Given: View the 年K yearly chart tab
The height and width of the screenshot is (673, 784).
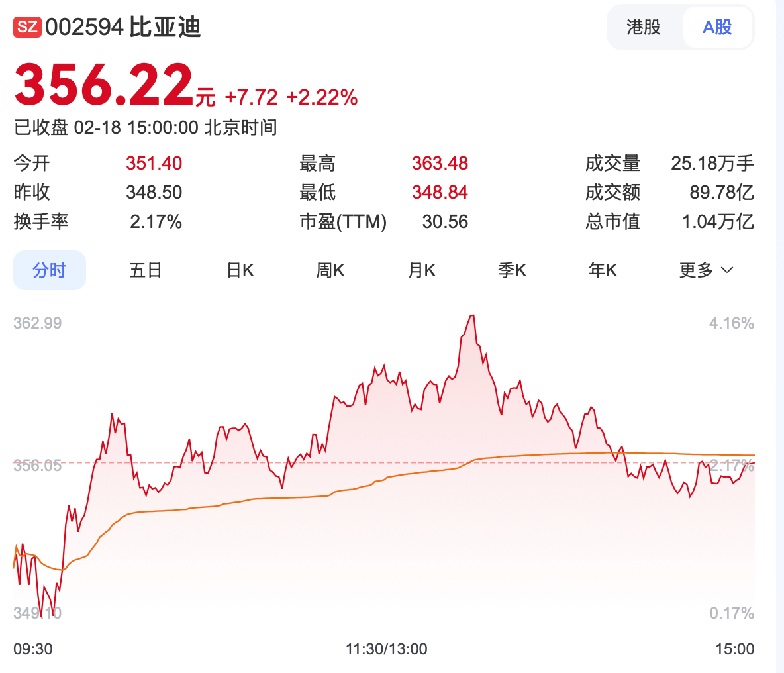Looking at the screenshot, I should click(x=603, y=270).
